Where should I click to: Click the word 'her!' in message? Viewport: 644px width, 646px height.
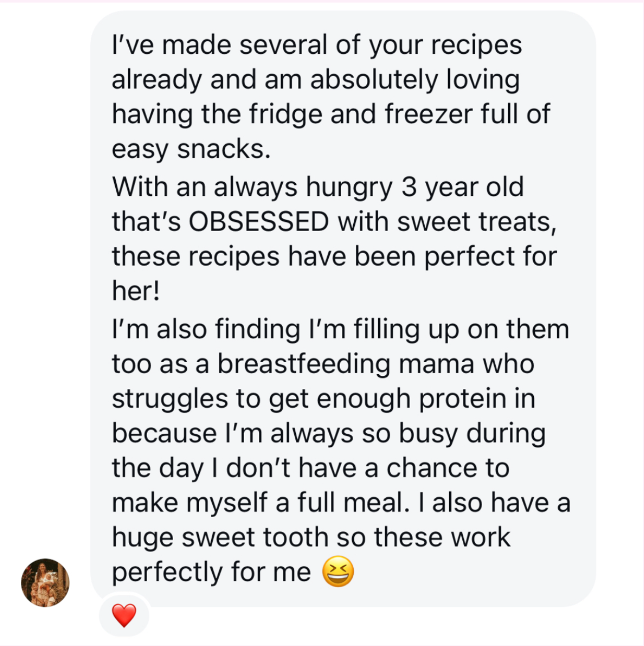tap(136, 291)
